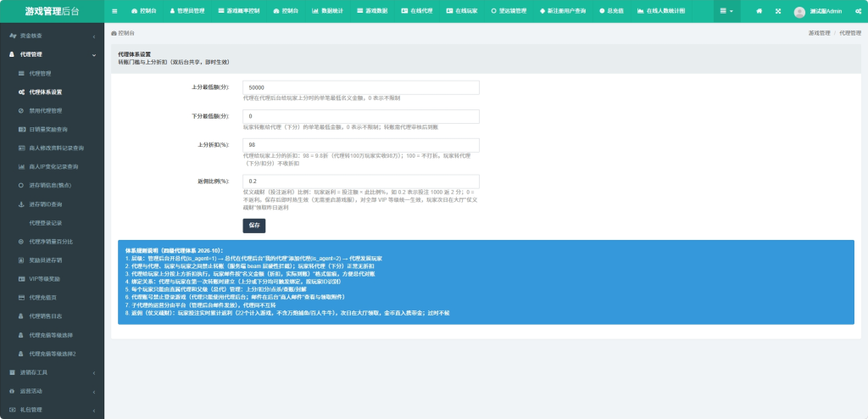Click the 代理体系设置 panel heading text

click(135, 54)
